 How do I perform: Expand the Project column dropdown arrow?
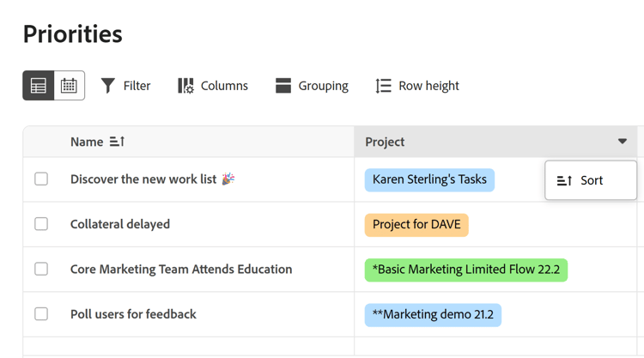click(623, 142)
